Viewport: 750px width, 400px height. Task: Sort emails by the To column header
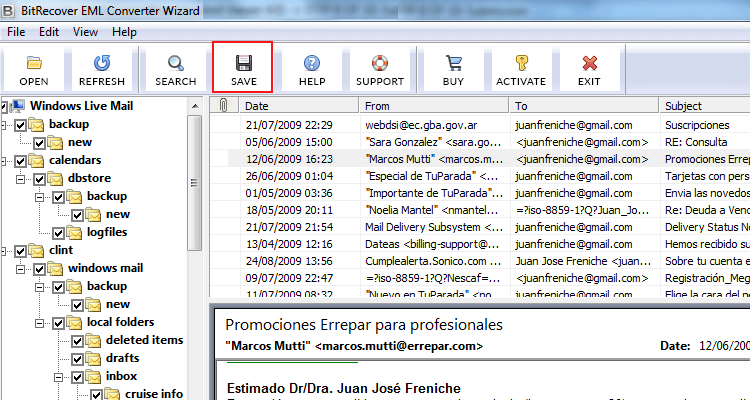tap(584, 106)
